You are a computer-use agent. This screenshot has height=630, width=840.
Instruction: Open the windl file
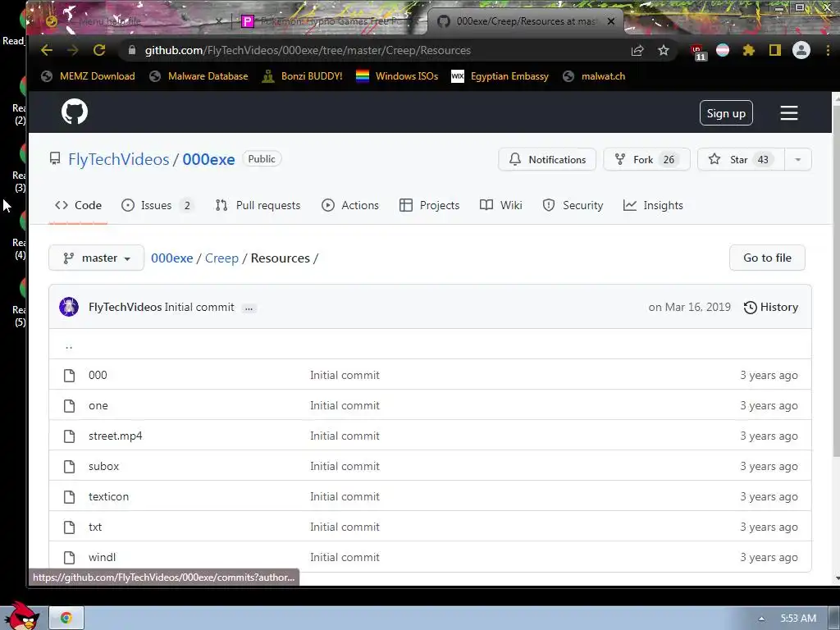pyautogui.click(x=102, y=557)
